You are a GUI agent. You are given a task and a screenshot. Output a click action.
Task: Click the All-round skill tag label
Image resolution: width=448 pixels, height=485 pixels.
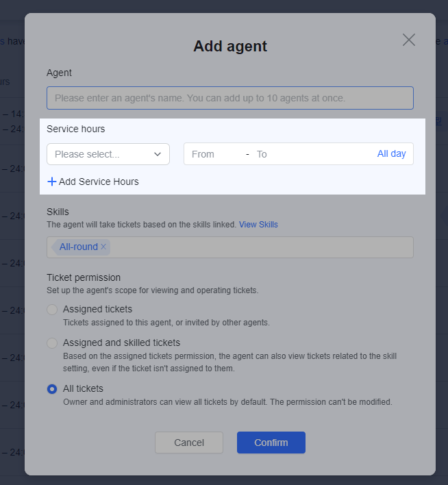coord(78,247)
